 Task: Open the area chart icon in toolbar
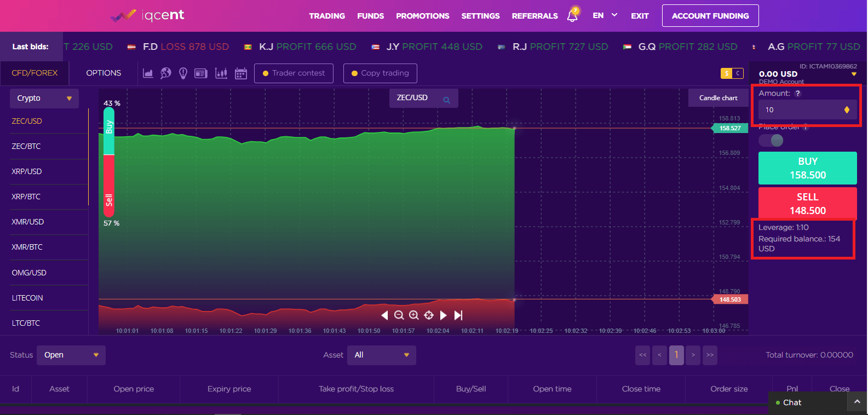pos(148,73)
